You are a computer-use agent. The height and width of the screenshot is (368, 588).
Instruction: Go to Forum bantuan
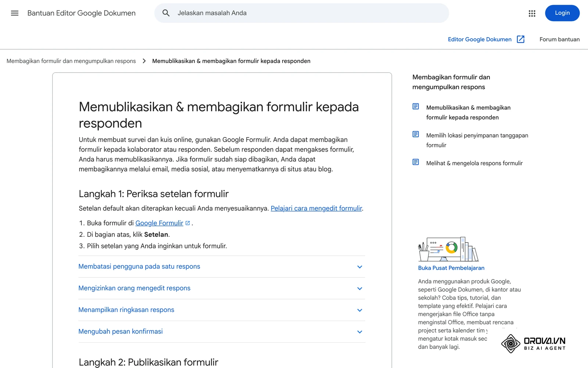click(559, 39)
